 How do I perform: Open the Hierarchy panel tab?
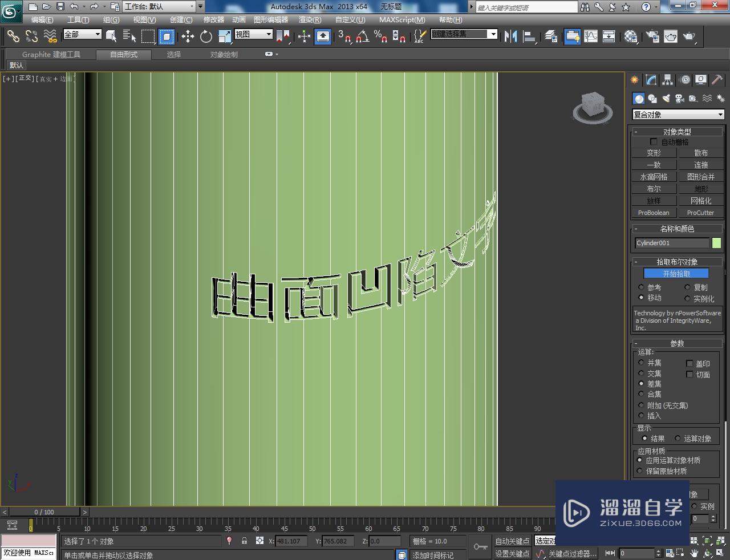[667, 80]
